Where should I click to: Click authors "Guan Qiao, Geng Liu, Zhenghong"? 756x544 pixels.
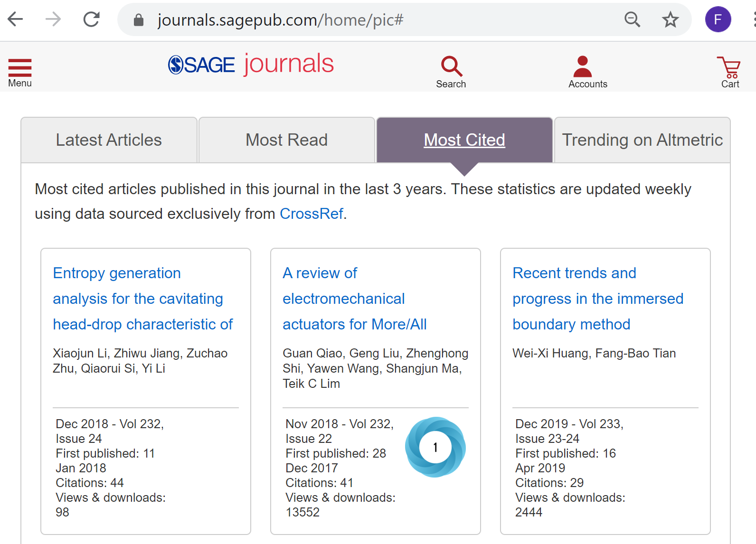point(376,353)
